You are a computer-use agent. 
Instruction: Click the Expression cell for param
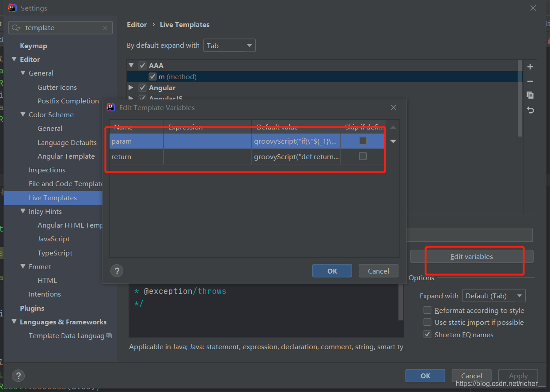(208, 141)
